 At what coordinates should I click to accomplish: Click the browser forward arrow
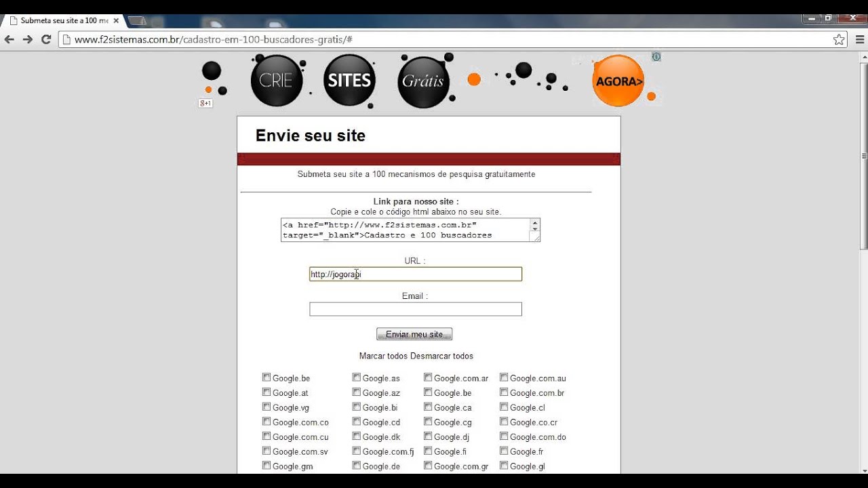tap(28, 39)
